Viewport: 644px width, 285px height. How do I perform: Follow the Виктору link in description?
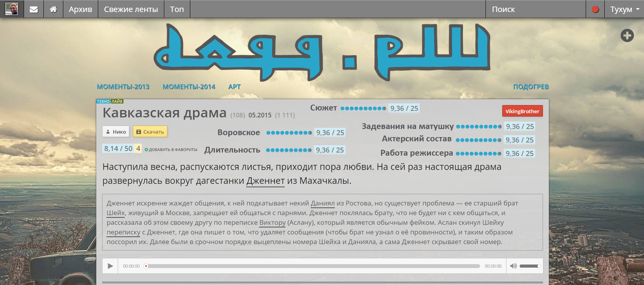[273, 223]
